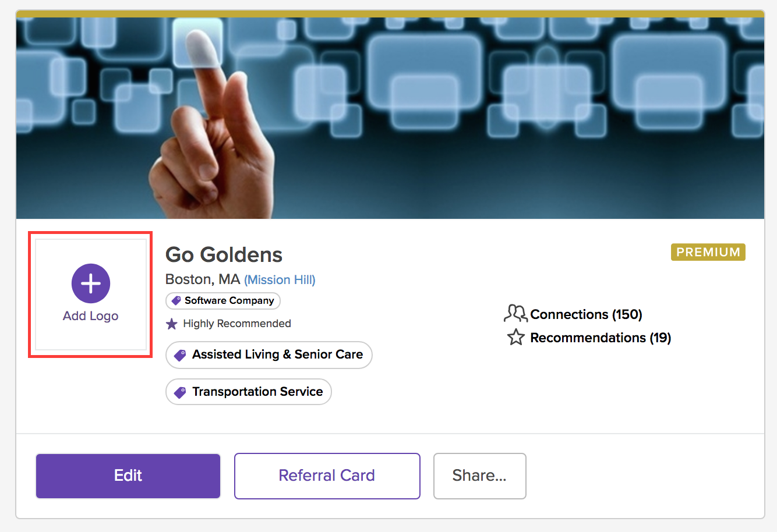Click the cover photo with pointing finger
This screenshot has height=532, width=777.
tap(390, 118)
